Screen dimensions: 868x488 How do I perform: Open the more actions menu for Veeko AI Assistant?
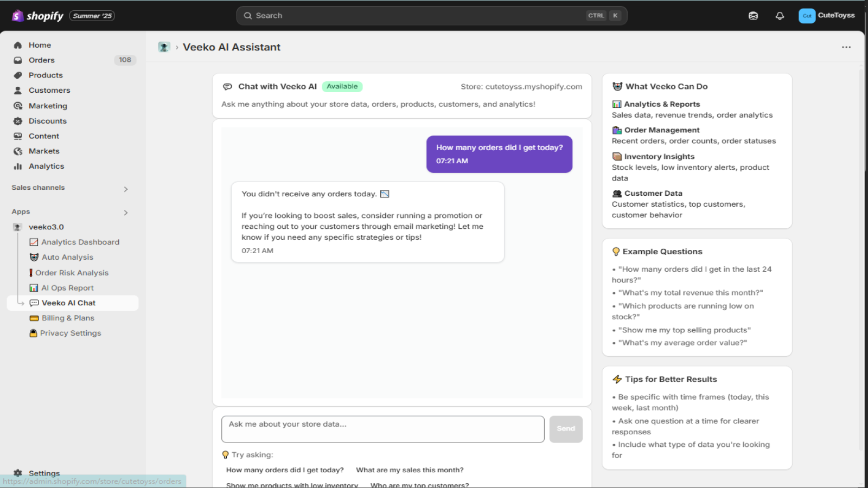[846, 47]
